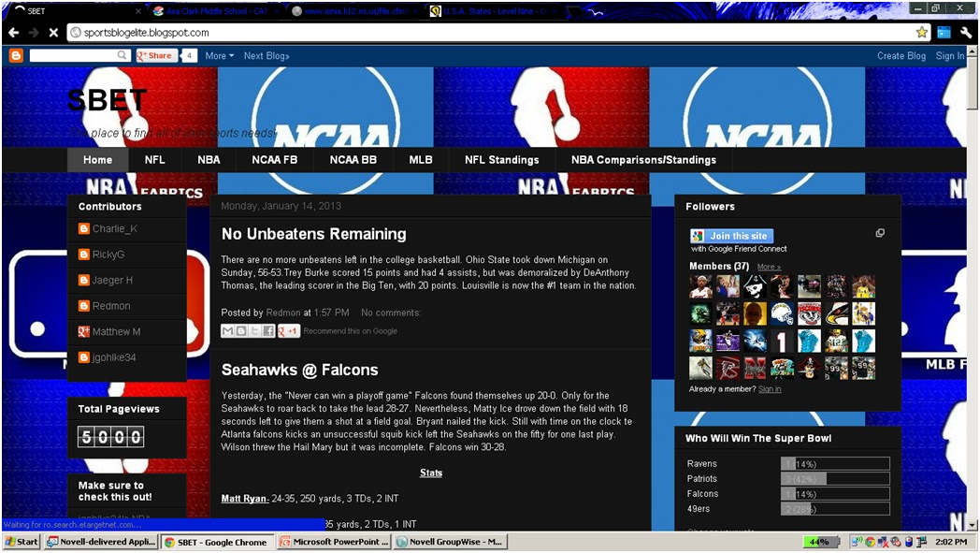Screen dimensions: 980x553
Task: Click the address bar URL
Action: click(x=146, y=33)
